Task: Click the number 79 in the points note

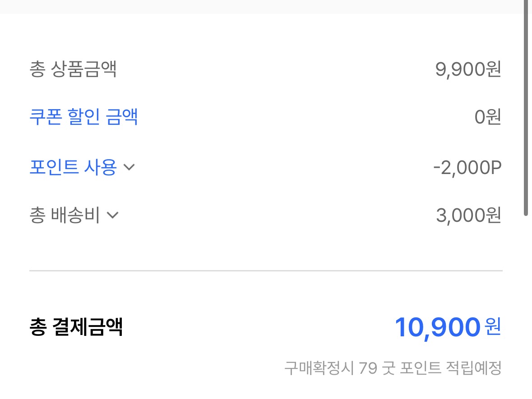Action: tap(368, 368)
